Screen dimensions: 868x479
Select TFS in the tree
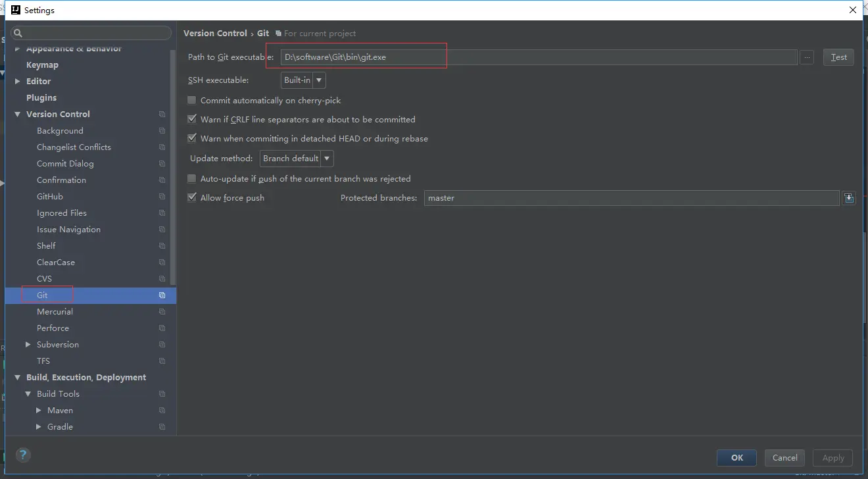tap(43, 361)
